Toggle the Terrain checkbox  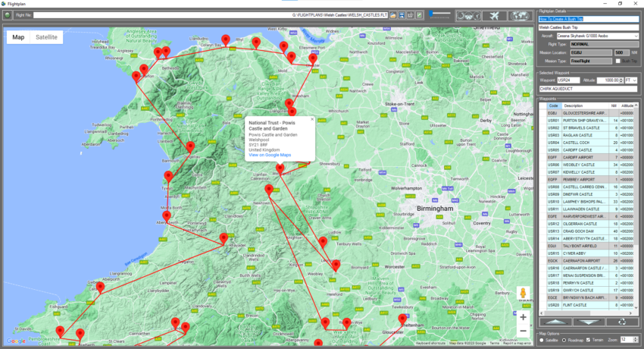pyautogui.click(x=589, y=340)
